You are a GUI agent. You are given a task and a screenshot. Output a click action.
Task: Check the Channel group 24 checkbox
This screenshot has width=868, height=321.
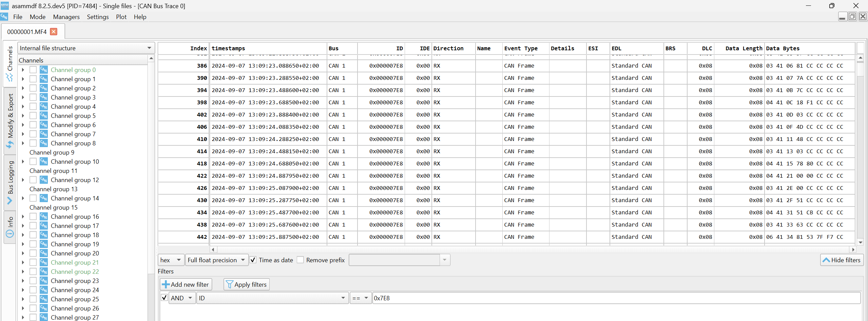click(x=33, y=290)
